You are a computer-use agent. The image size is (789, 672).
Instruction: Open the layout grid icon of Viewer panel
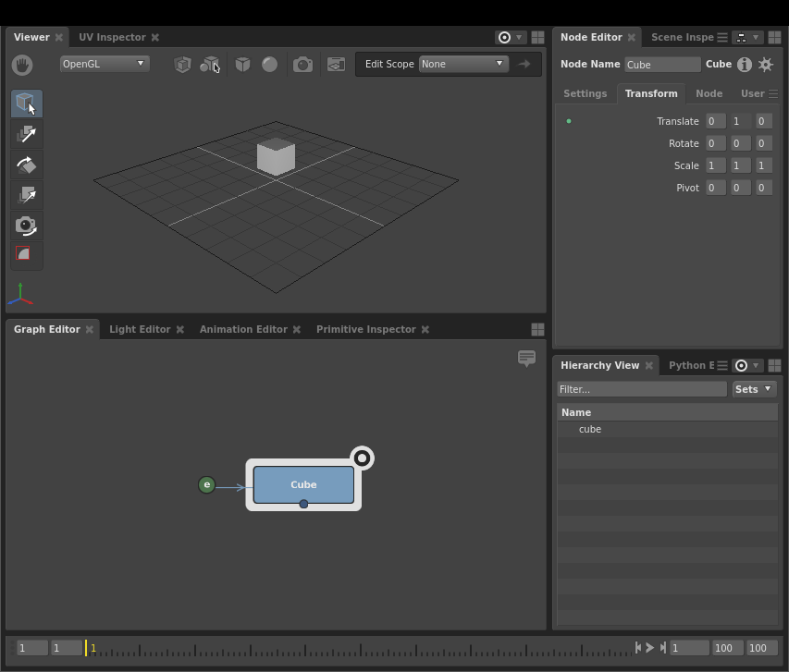click(x=538, y=37)
